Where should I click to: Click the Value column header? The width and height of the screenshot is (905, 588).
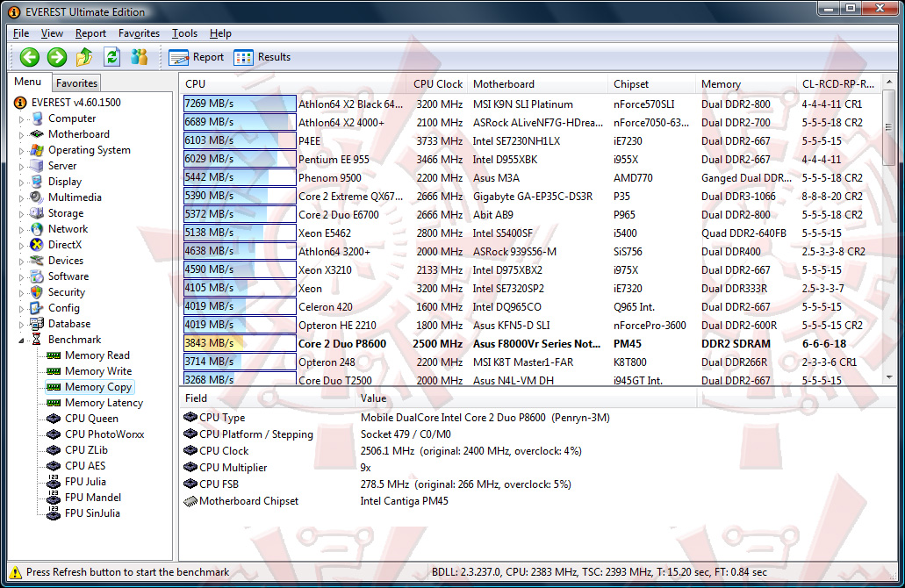coord(525,398)
